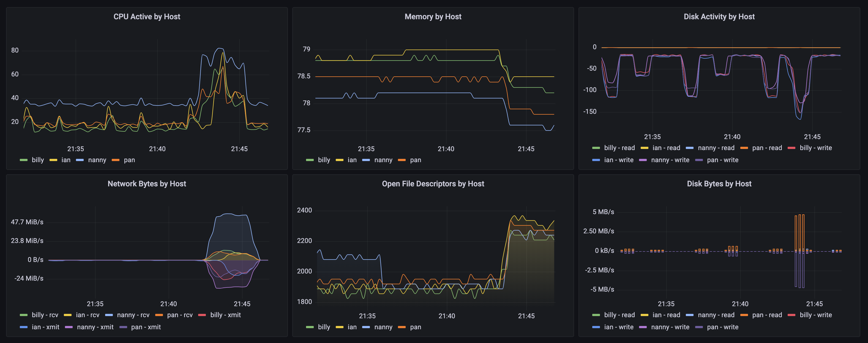Toggle the pan series in the Memory legend

(415, 160)
